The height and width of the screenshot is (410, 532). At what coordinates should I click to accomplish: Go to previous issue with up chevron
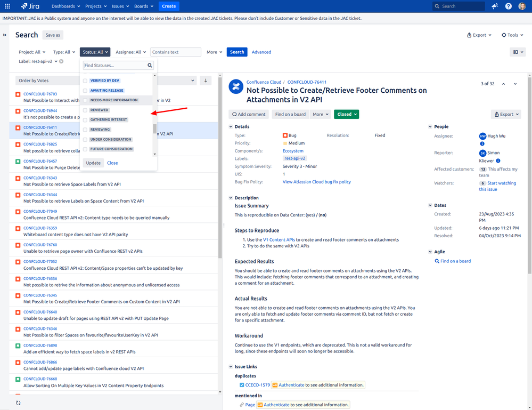(x=503, y=84)
